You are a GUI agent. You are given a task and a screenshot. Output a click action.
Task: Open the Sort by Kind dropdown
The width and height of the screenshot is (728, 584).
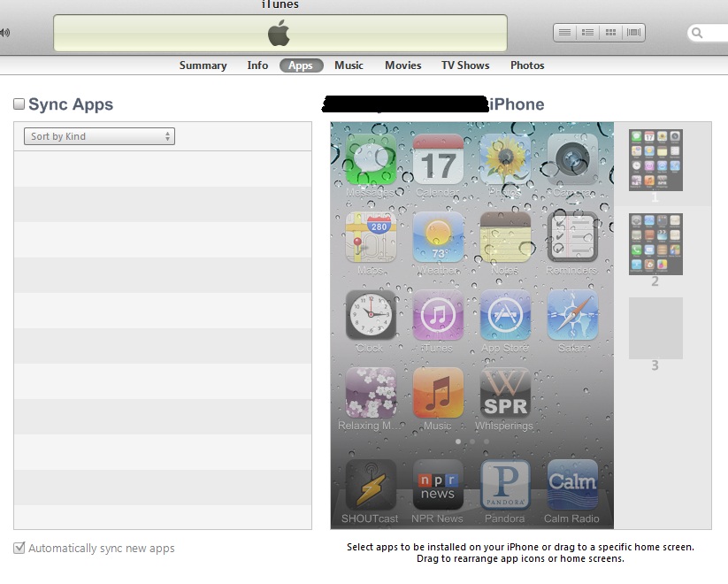click(x=99, y=136)
